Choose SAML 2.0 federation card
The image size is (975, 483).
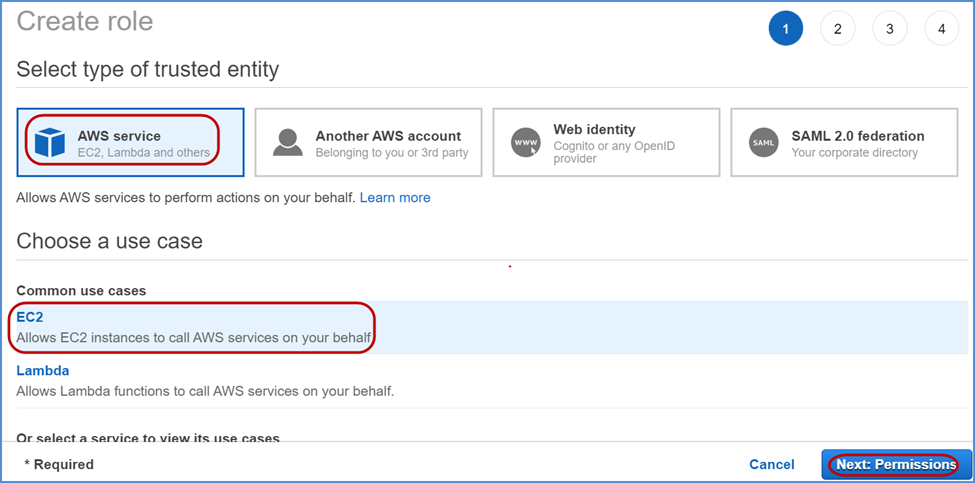[844, 142]
